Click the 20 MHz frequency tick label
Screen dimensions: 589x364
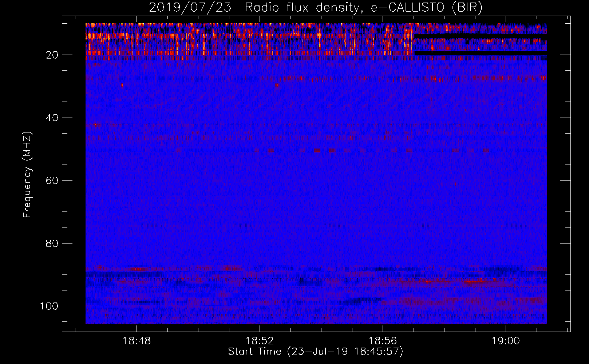coord(52,55)
